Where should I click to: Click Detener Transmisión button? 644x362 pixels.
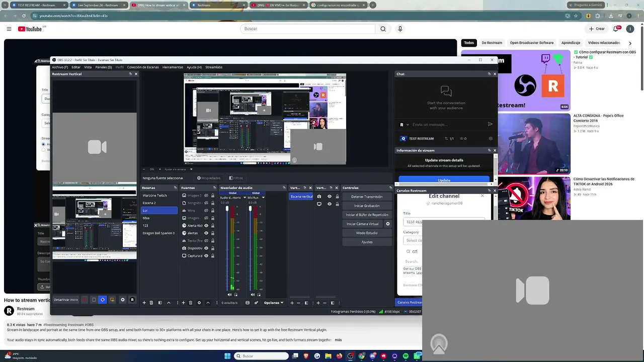point(367,197)
